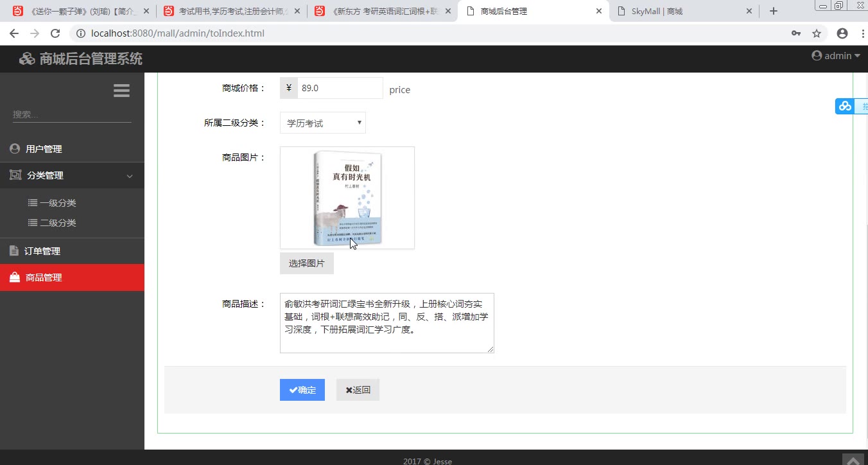Image resolution: width=868 pixels, height=465 pixels.
Task: Click the blue cloud extension icon
Action: tap(845, 106)
